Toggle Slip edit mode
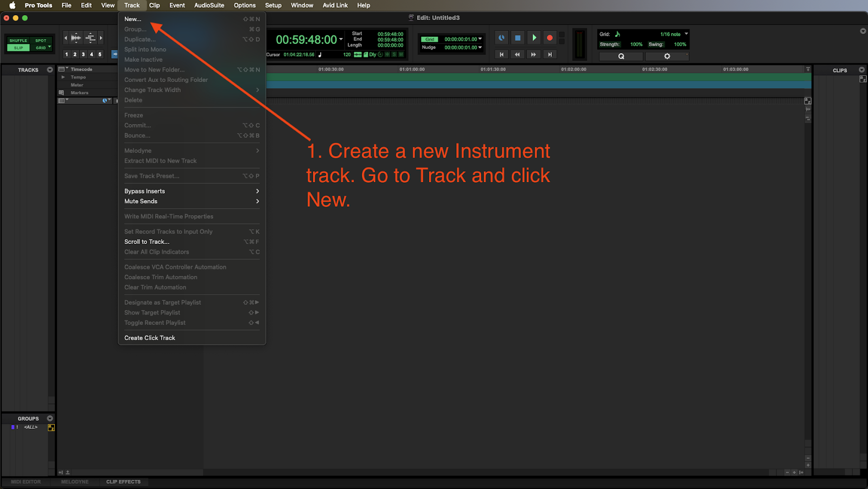Viewport: 868px width, 489px height. tap(18, 48)
